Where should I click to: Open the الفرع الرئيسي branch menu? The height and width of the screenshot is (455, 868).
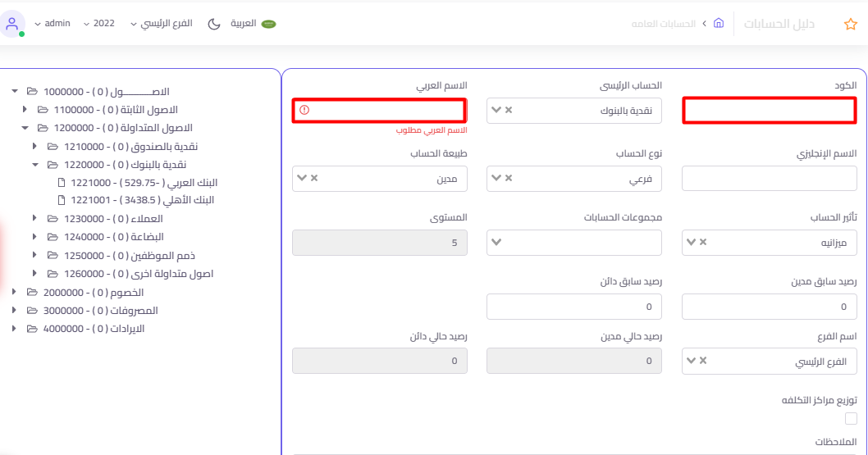point(161,24)
